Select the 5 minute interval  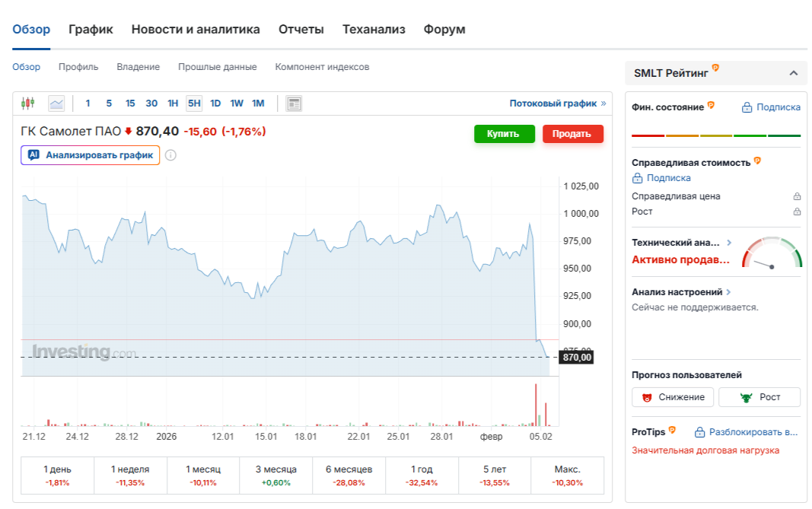pos(109,103)
